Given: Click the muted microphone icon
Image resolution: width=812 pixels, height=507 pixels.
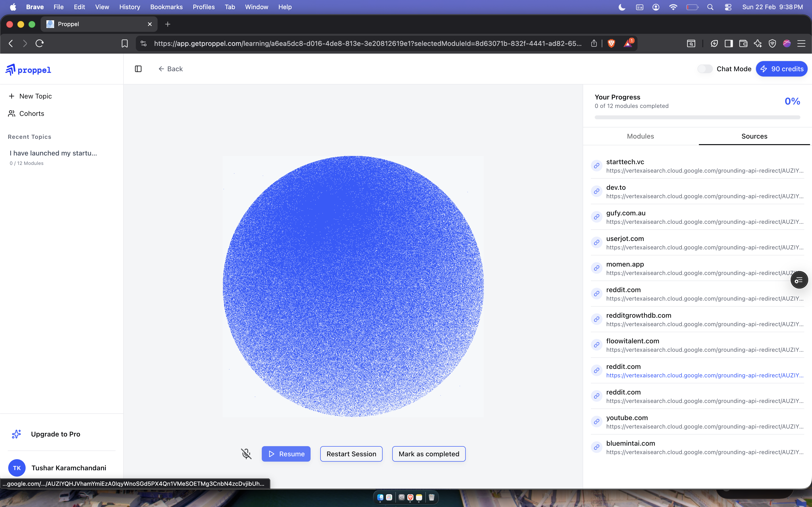Looking at the screenshot, I should [x=246, y=454].
